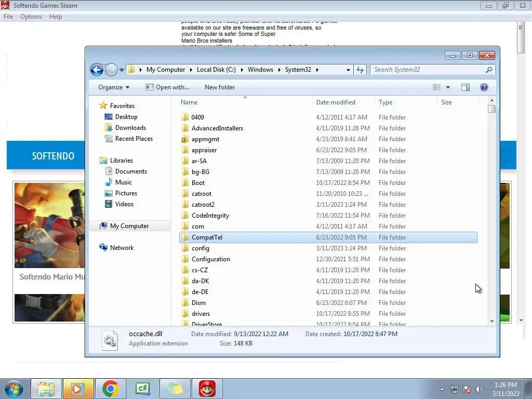
Task: Open the Options menu in Softendo Games Steam
Action: pos(31,17)
